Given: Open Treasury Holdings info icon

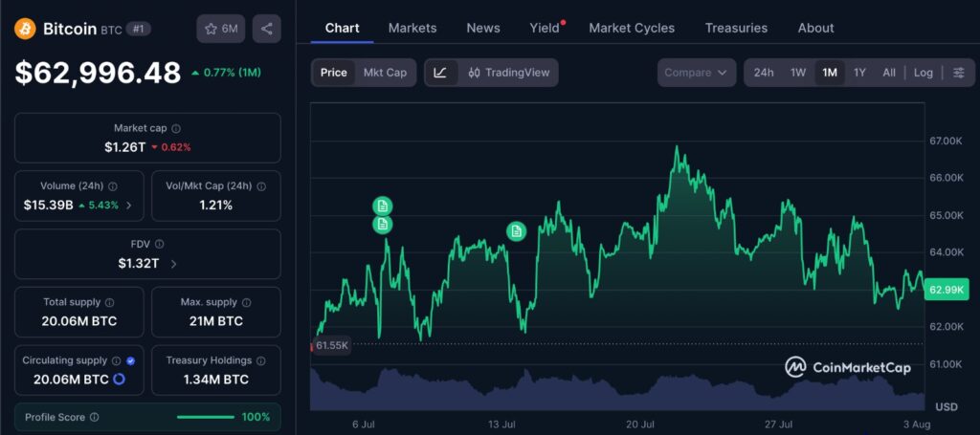Looking at the screenshot, I should pos(260,360).
